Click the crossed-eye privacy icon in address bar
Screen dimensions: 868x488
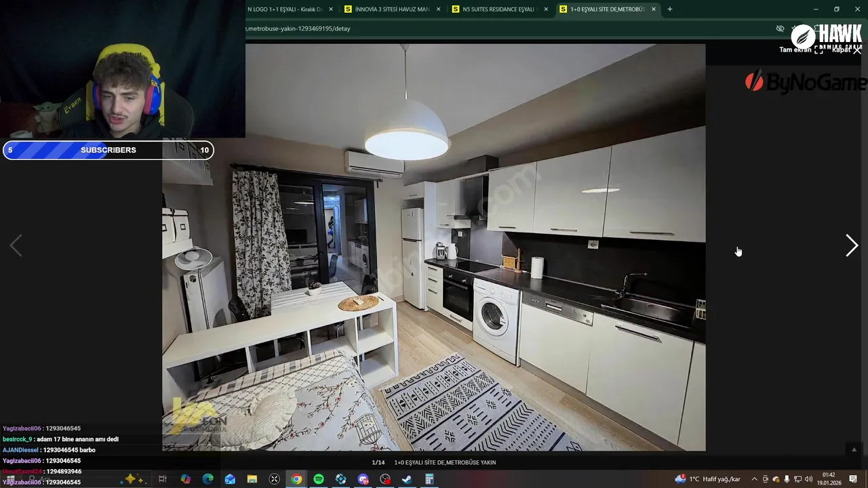(x=780, y=28)
